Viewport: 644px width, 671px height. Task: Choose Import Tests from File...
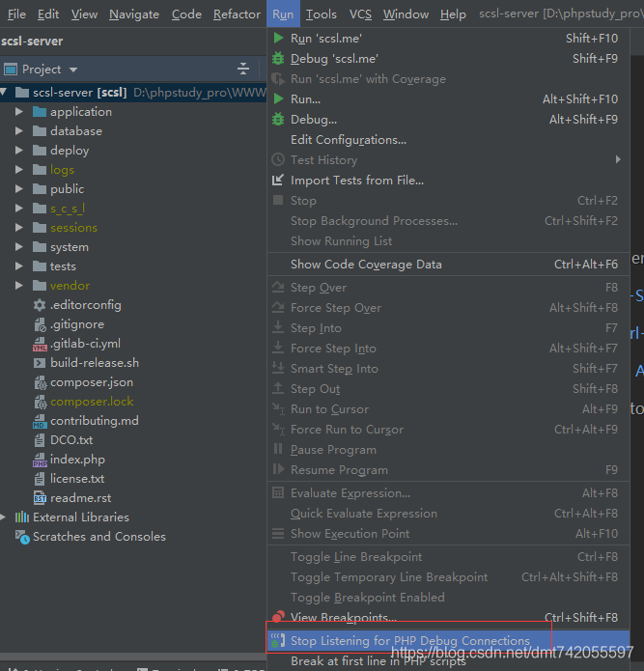pyautogui.click(x=448, y=181)
